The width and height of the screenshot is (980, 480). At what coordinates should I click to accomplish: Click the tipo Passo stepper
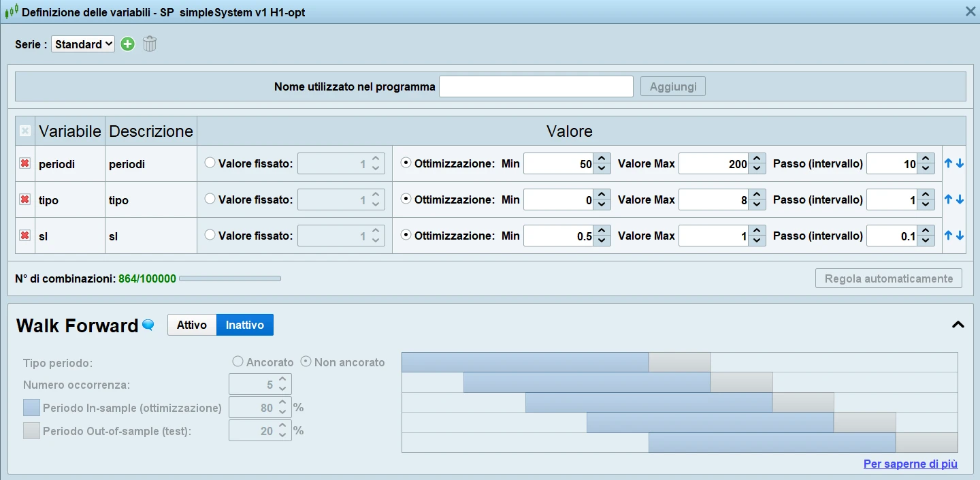(926, 199)
